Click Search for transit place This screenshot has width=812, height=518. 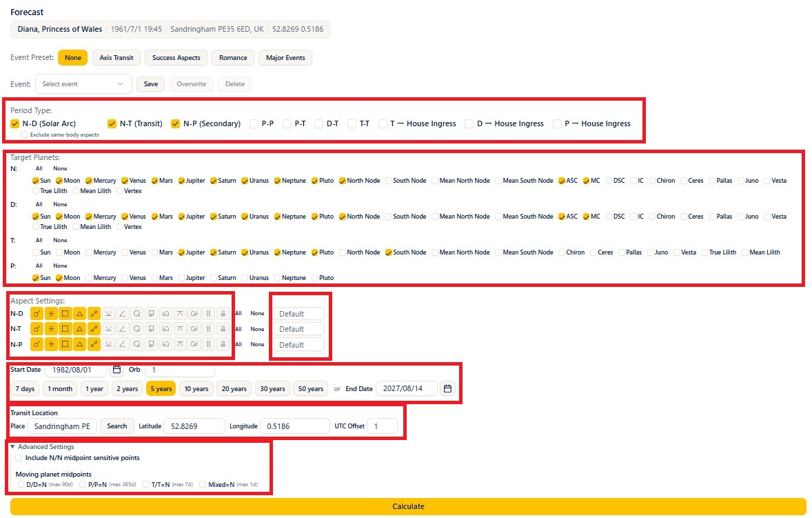(117, 426)
